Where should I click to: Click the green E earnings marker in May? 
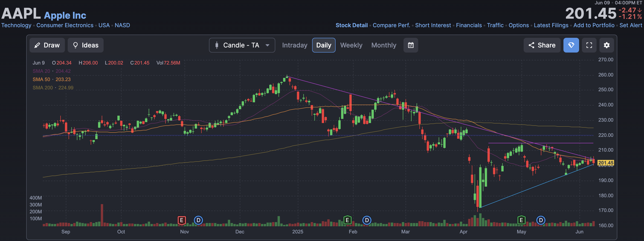[x=521, y=220]
